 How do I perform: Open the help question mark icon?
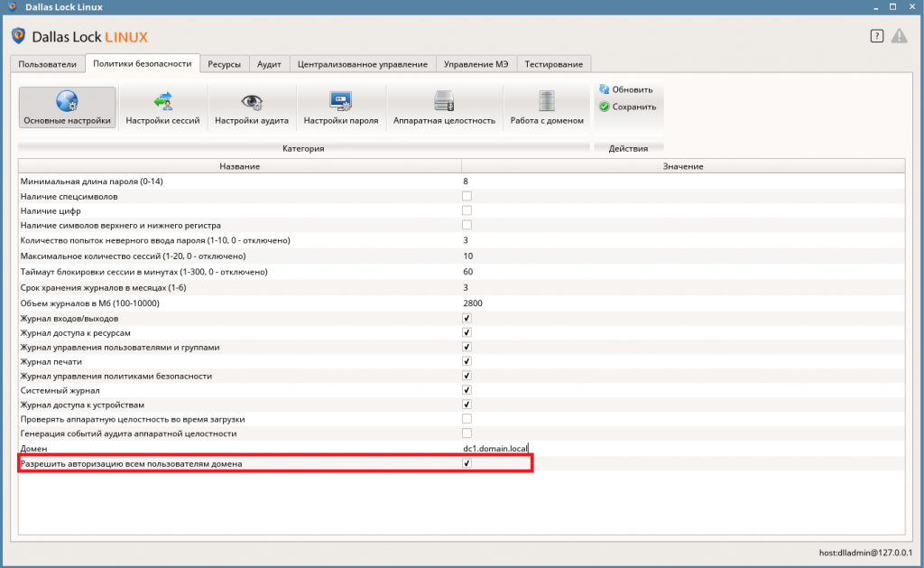pos(877,36)
